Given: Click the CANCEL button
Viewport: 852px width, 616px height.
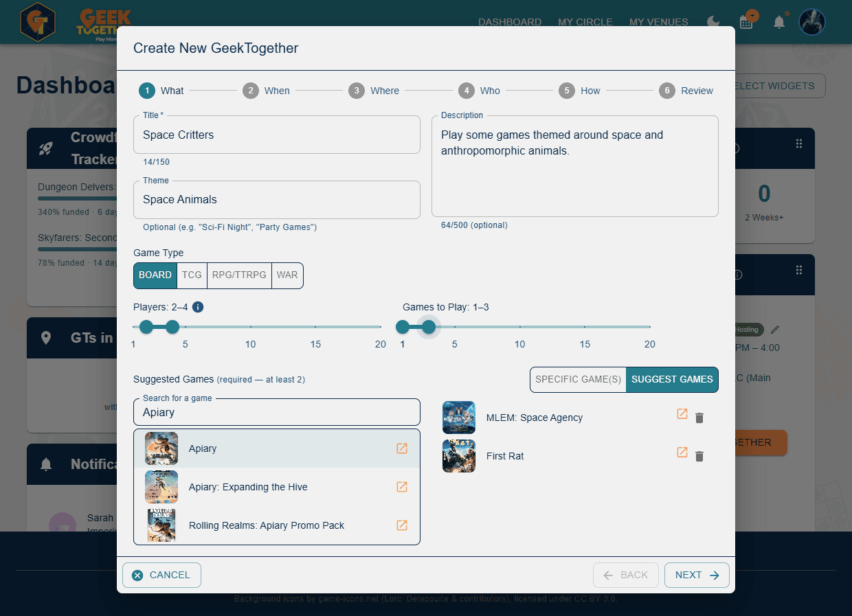Looking at the screenshot, I should coord(161,575).
